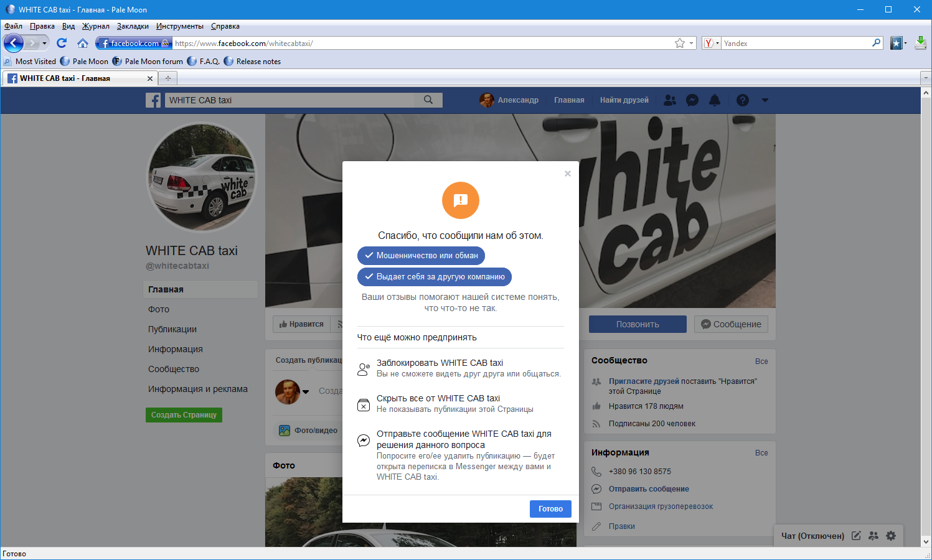Click the Готово button in dialog
This screenshot has width=932, height=560.
tap(550, 509)
